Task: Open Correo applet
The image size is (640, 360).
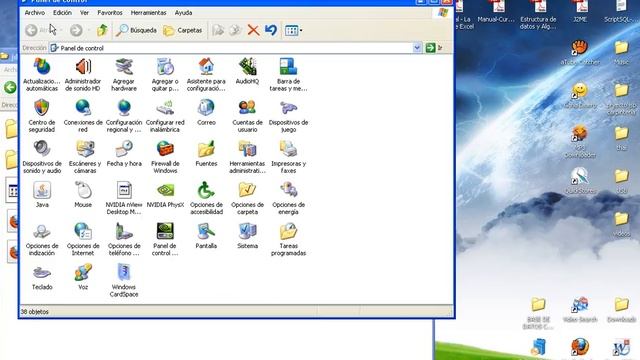Action: coord(206,113)
